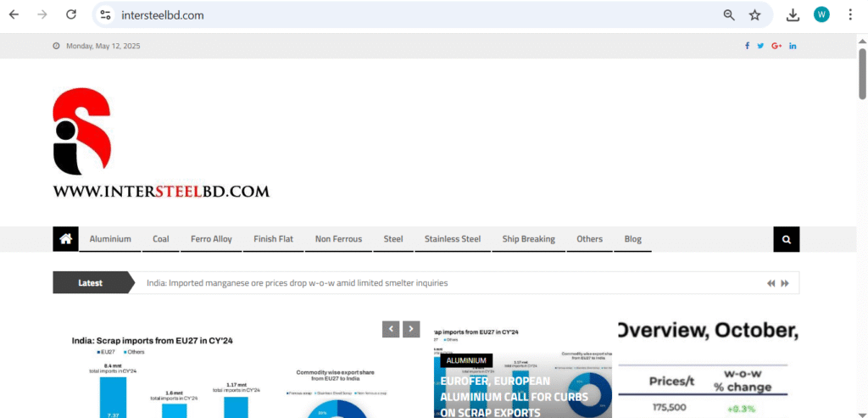Bookmark this page with the star icon
868x418 pixels.
(754, 15)
